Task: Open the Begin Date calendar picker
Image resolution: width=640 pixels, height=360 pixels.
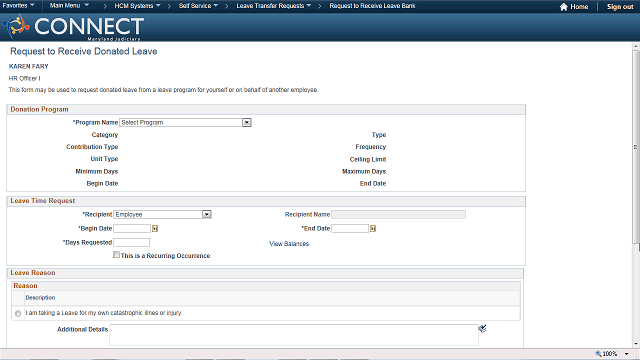Action: point(155,229)
